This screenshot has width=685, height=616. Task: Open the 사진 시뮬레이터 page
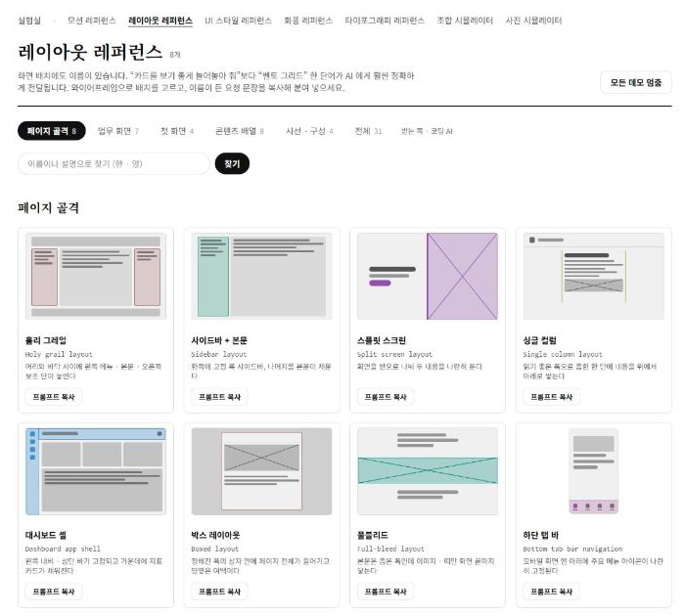click(x=533, y=21)
